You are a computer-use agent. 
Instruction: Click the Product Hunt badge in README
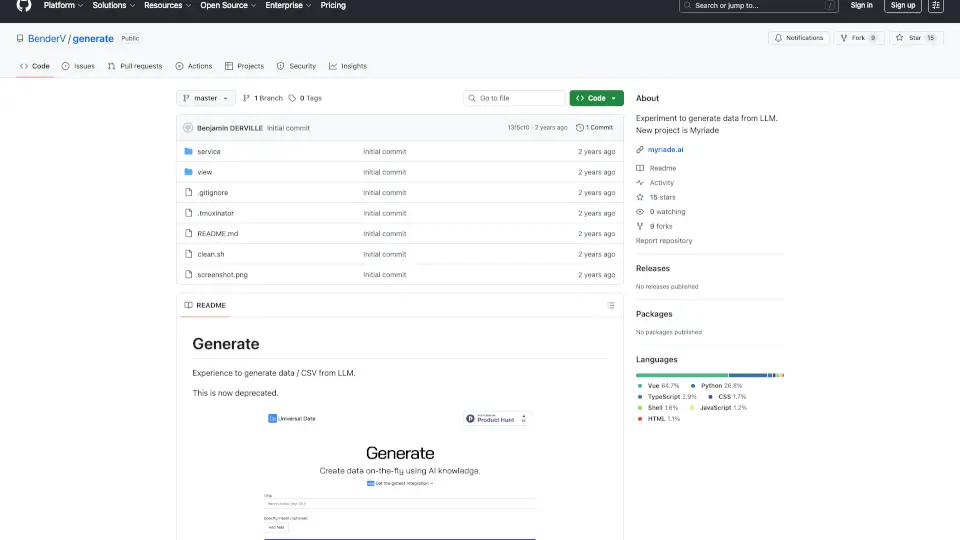[496, 419]
